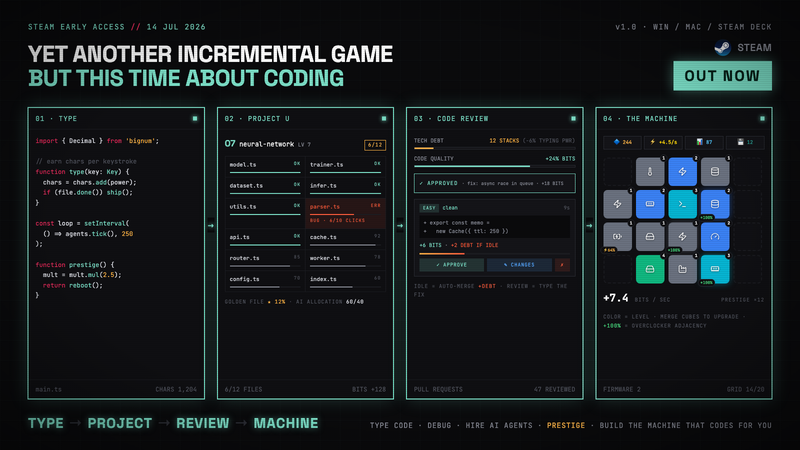Screen dimensions: 800x450
Task: Click the Code Quality progress bar
Action: click(x=494, y=166)
